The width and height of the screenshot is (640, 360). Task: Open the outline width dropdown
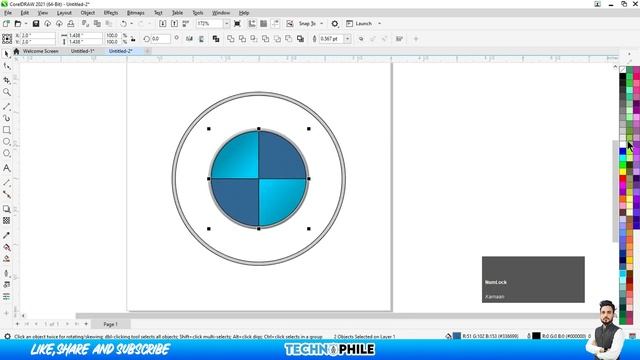[x=347, y=39]
